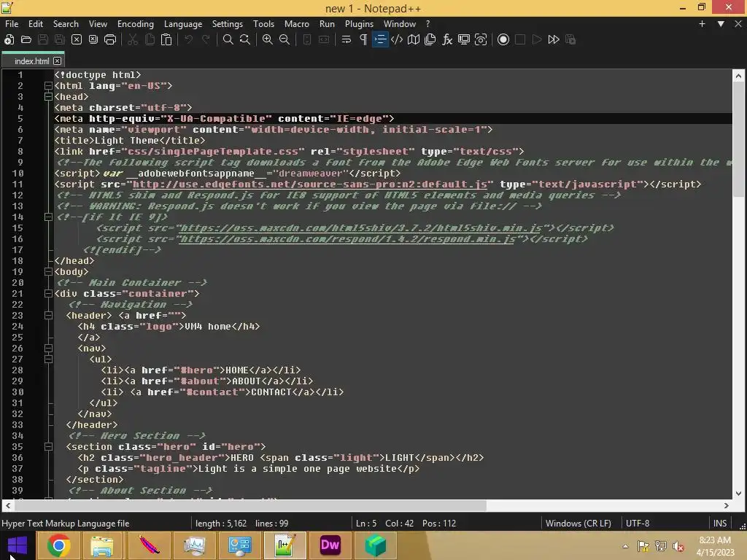The width and height of the screenshot is (747, 560).
Task: Click Run Macro Multiple Times fast-forward icon
Action: (x=554, y=39)
